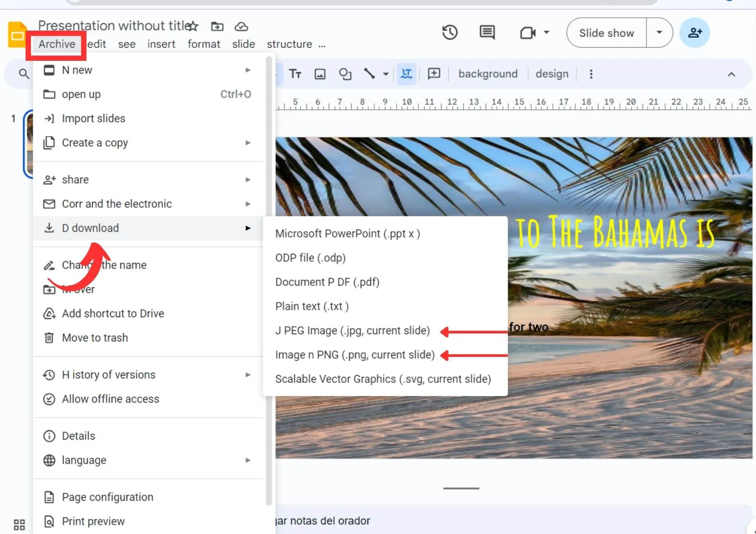Click the Move to trash bin icon
The image size is (756, 534).
[x=49, y=338]
